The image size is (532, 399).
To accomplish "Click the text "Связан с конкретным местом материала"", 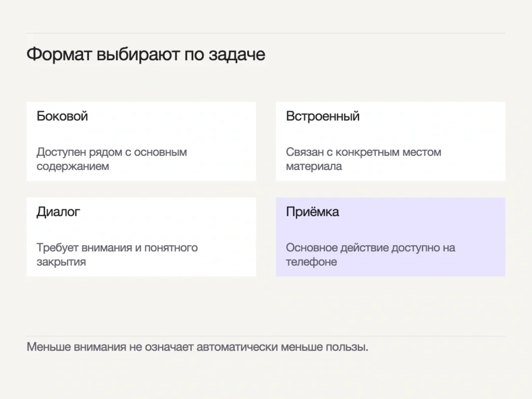I will 363,159.
